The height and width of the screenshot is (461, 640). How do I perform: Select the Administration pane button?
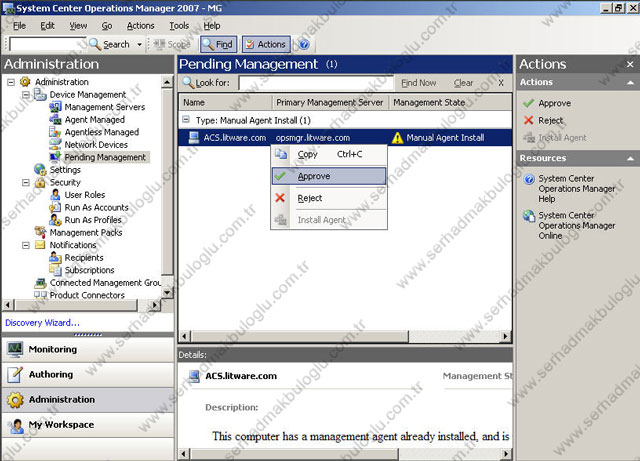[88, 400]
